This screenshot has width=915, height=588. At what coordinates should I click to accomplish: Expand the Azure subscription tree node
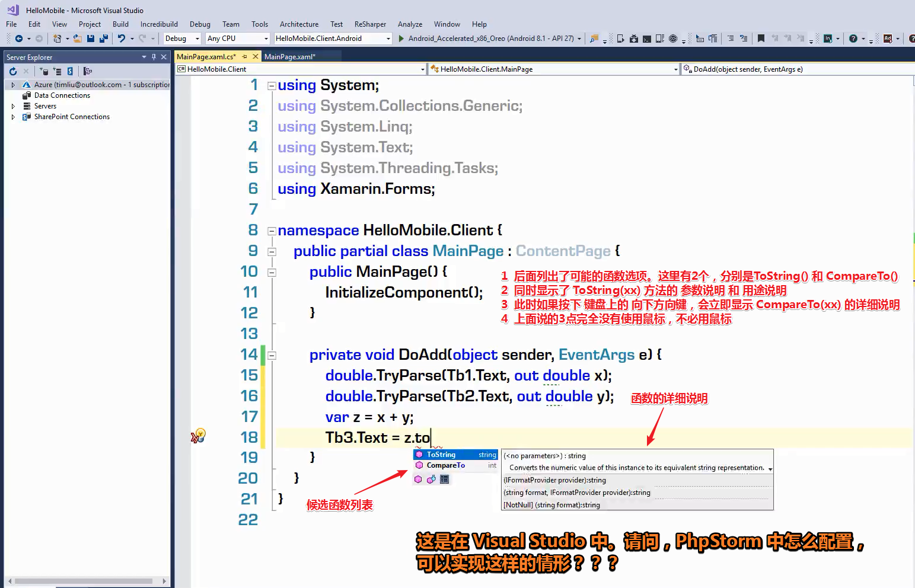[13, 84]
